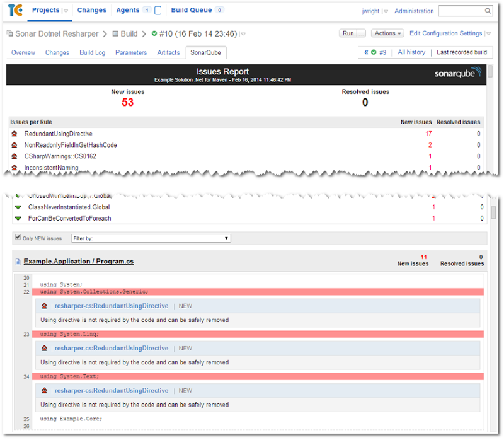This screenshot has width=504, height=440.
Task: Click the green status icon beside #9
Action: tap(374, 52)
